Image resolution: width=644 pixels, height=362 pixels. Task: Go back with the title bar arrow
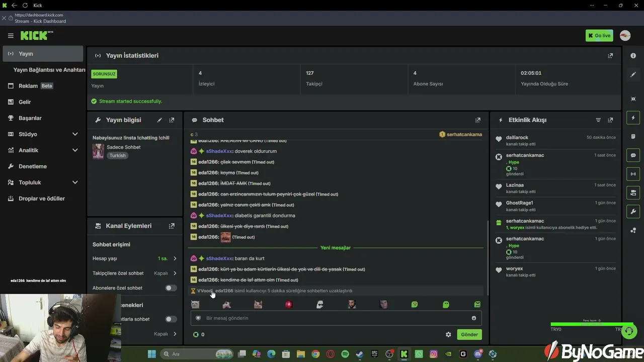point(14,5)
